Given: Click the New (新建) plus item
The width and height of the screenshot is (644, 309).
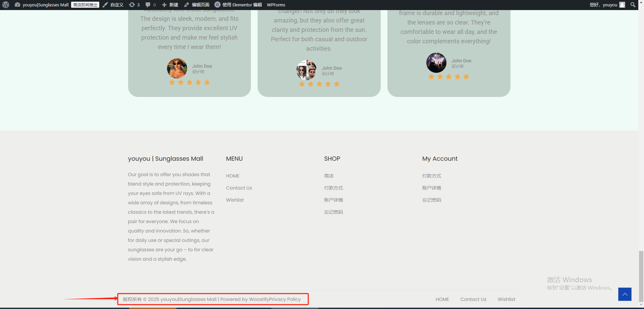Looking at the screenshot, I should coord(170,5).
